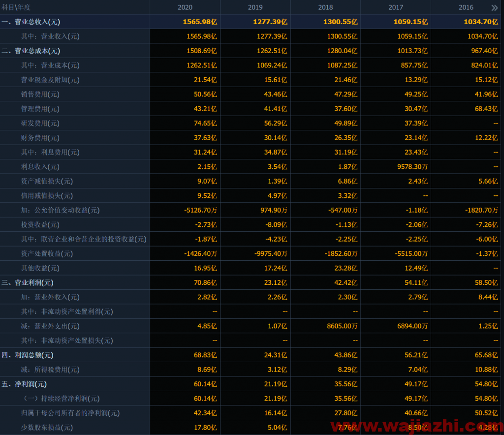Click the 2017 non-operating expense 6894.00万
Image resolution: width=504 pixels, height=435 pixels.
(412, 326)
